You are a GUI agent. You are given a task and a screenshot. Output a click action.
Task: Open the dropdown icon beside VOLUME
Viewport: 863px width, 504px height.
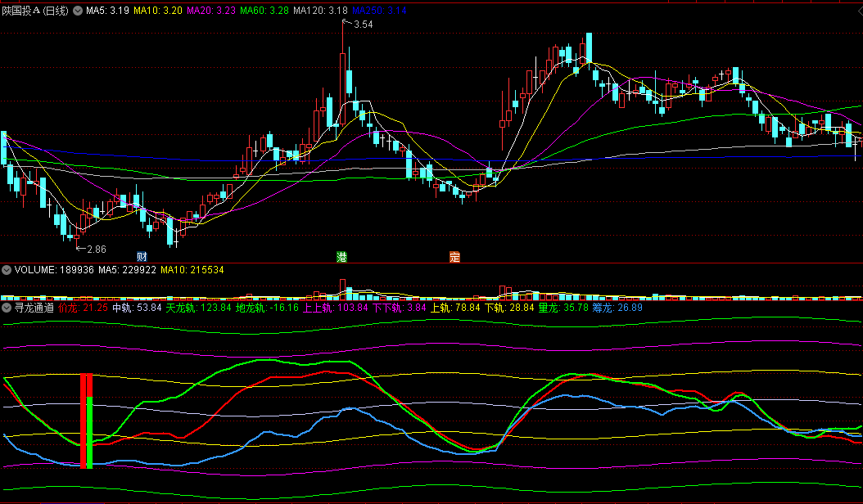tap(7, 270)
